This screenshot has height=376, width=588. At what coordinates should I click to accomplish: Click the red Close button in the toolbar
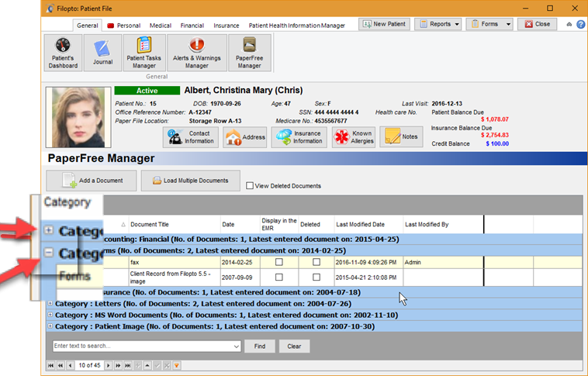(x=537, y=24)
